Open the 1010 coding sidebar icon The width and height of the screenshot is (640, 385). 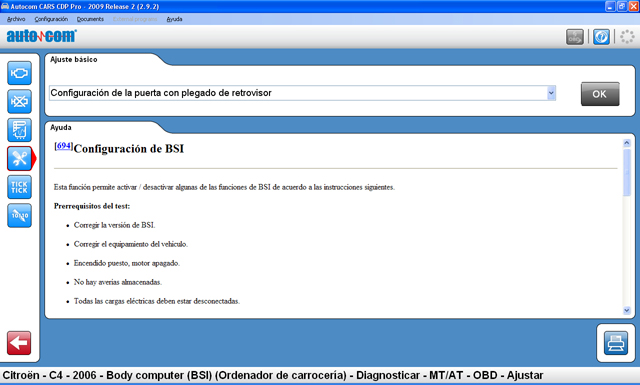pyautogui.click(x=19, y=216)
